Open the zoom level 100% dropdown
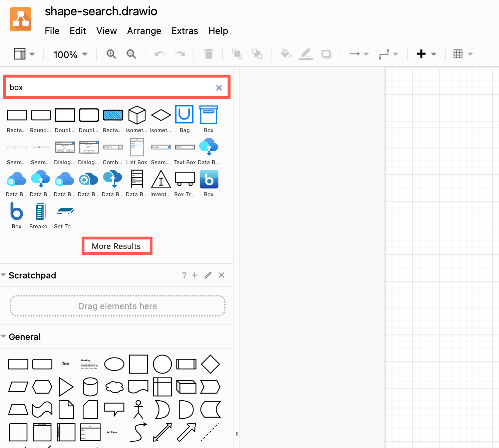The height and width of the screenshot is (448, 499). 70,54
